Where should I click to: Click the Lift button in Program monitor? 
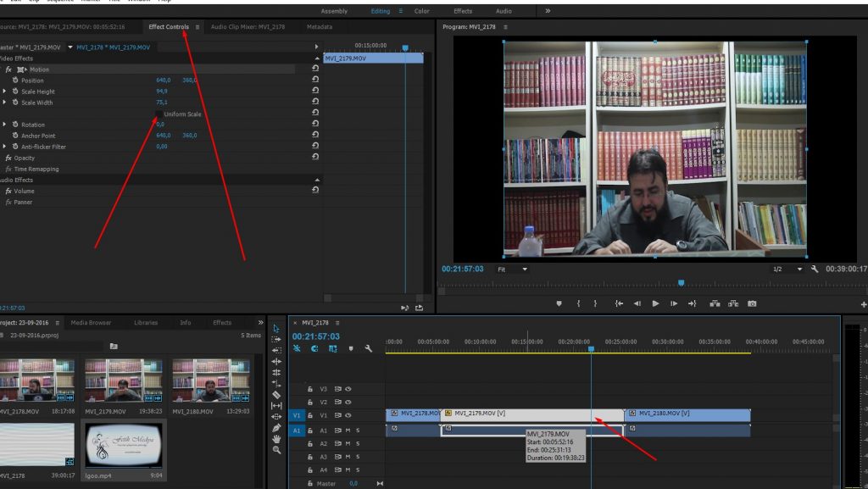(x=715, y=303)
